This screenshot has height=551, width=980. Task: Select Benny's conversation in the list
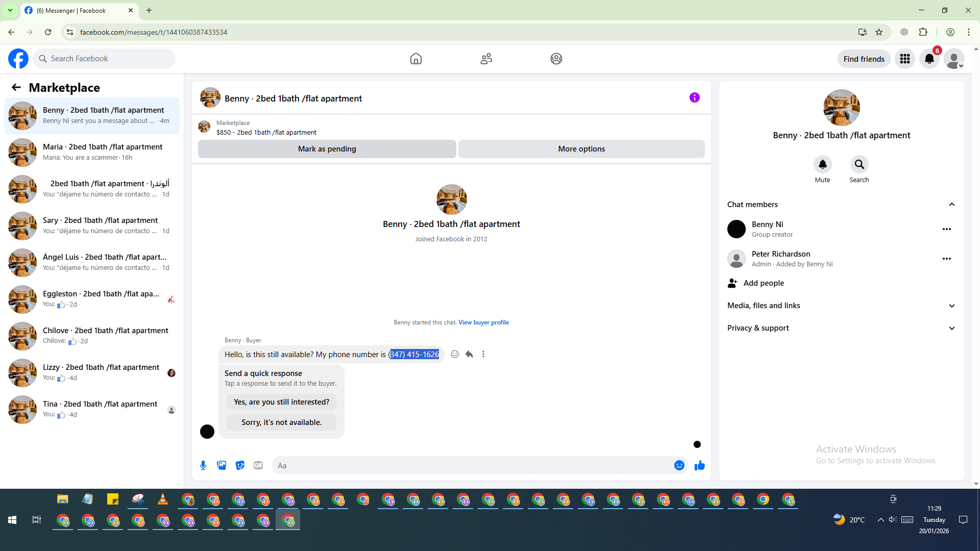coord(92,116)
